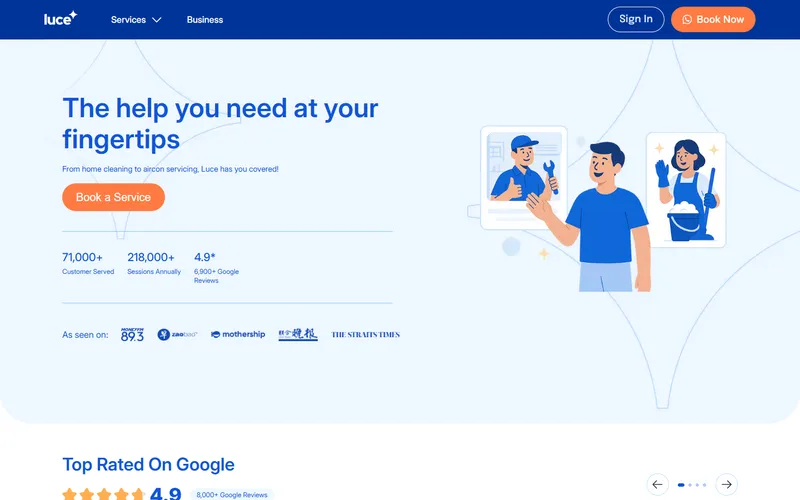Viewport: 800px width, 500px height.
Task: Click the WhatsApp icon in Book Now
Action: tap(687, 19)
